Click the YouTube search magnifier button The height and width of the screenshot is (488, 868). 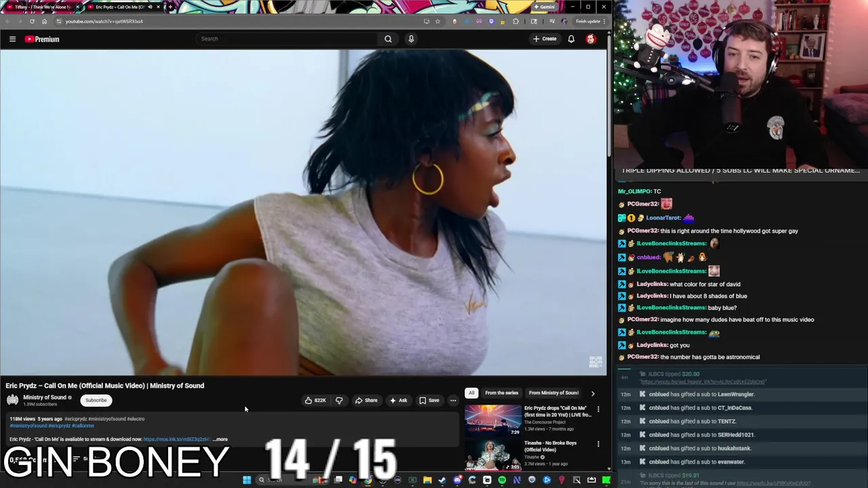click(388, 39)
